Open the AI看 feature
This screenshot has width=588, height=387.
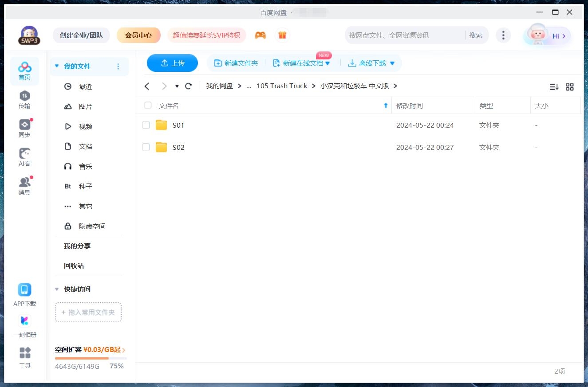point(24,156)
